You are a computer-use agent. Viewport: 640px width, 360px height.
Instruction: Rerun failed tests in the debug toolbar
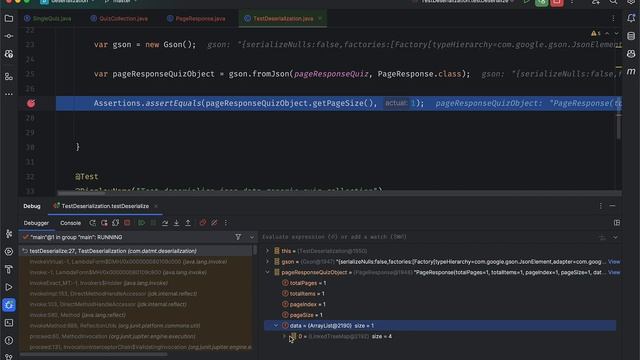pos(104,223)
